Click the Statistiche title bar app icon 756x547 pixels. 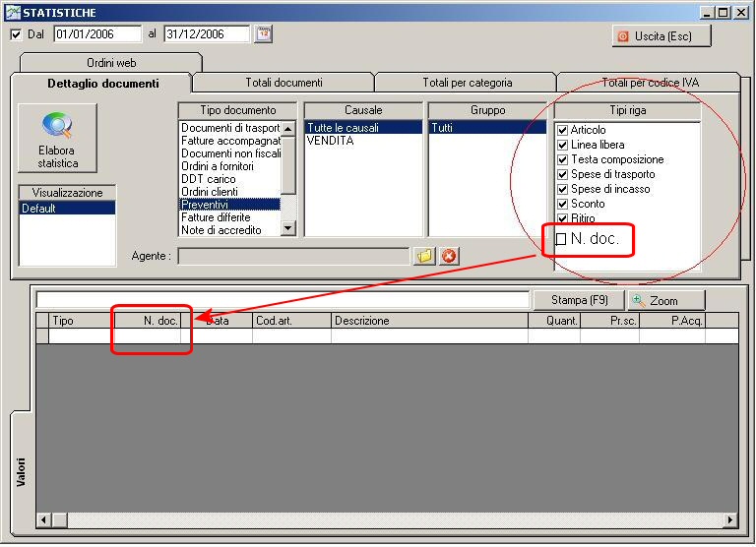point(13,12)
